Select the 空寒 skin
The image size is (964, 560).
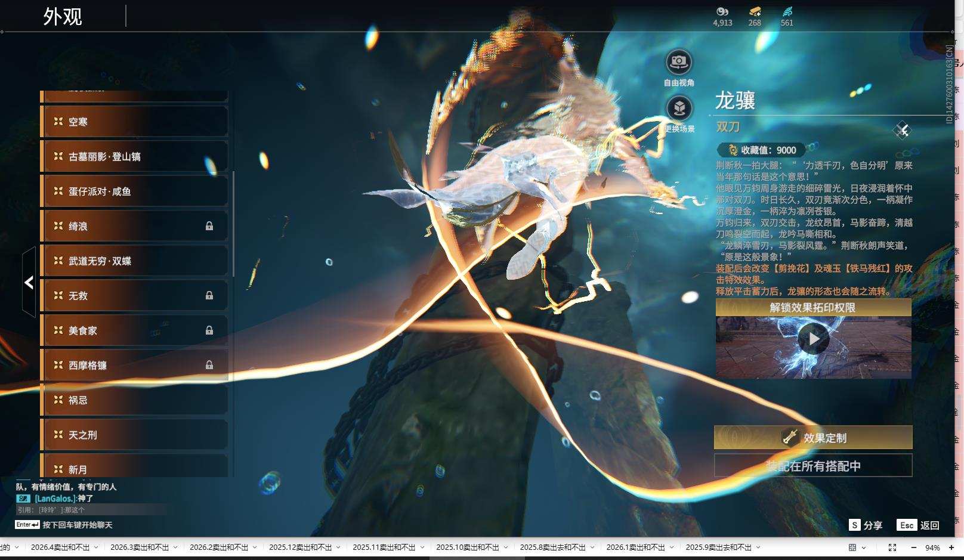pyautogui.click(x=134, y=122)
